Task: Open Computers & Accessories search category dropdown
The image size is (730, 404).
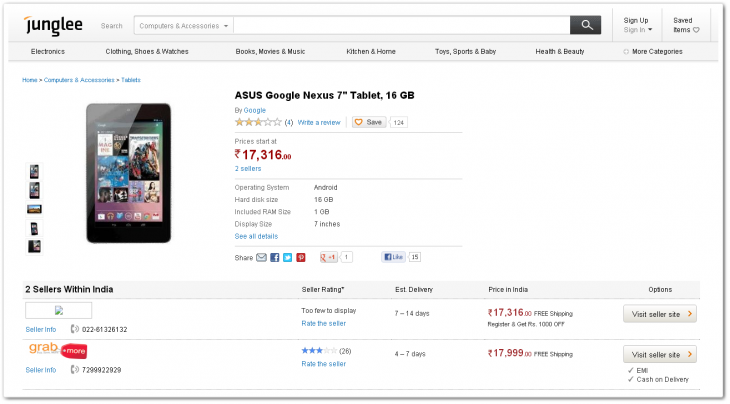Action: pos(182,25)
